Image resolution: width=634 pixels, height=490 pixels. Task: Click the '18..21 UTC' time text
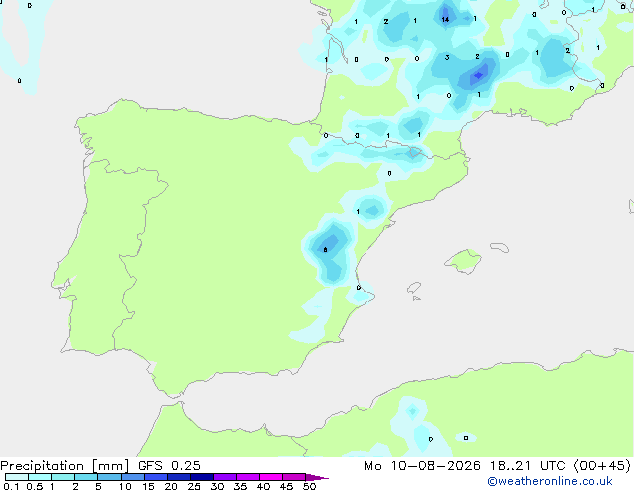(527, 466)
